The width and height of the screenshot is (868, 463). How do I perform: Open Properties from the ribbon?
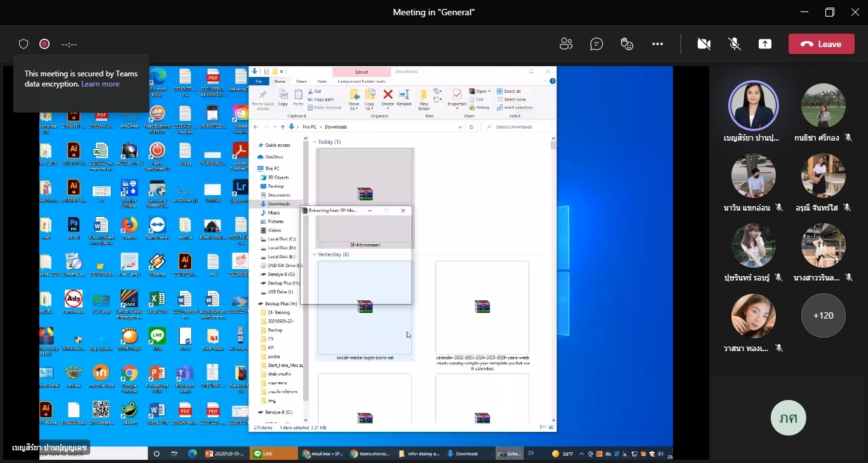[457, 99]
